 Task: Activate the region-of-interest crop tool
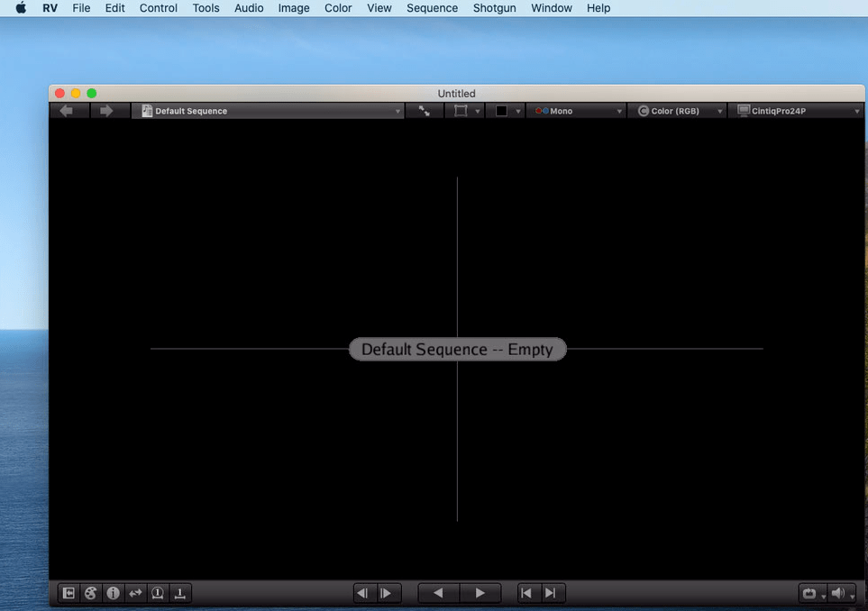pos(461,110)
